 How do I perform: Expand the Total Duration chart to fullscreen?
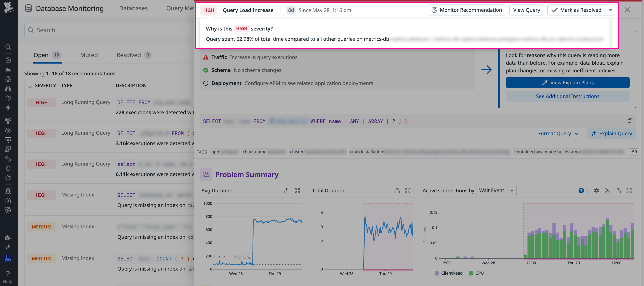pyautogui.click(x=408, y=190)
